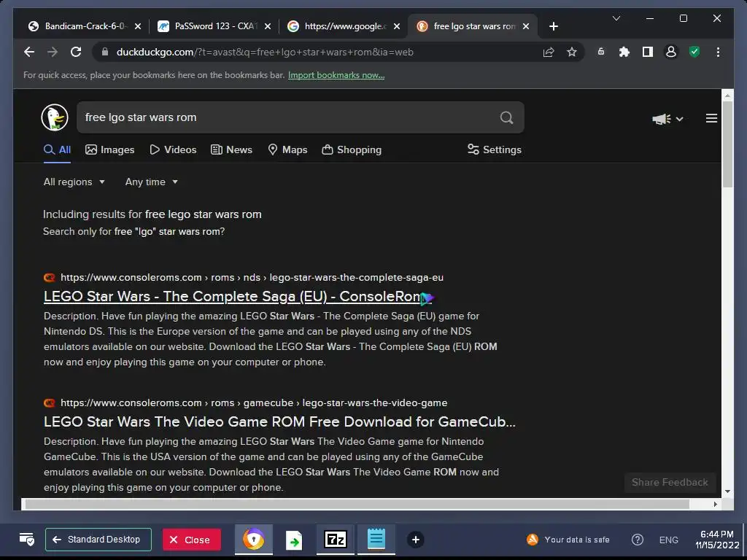Click the ENG language indicator

click(x=668, y=540)
